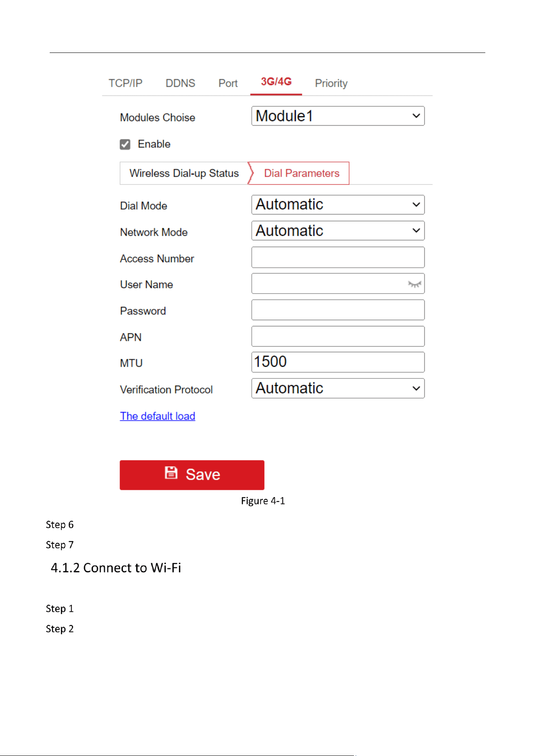The width and height of the screenshot is (535, 756).
Task: Go to the Priority tab
Action: tap(331, 83)
